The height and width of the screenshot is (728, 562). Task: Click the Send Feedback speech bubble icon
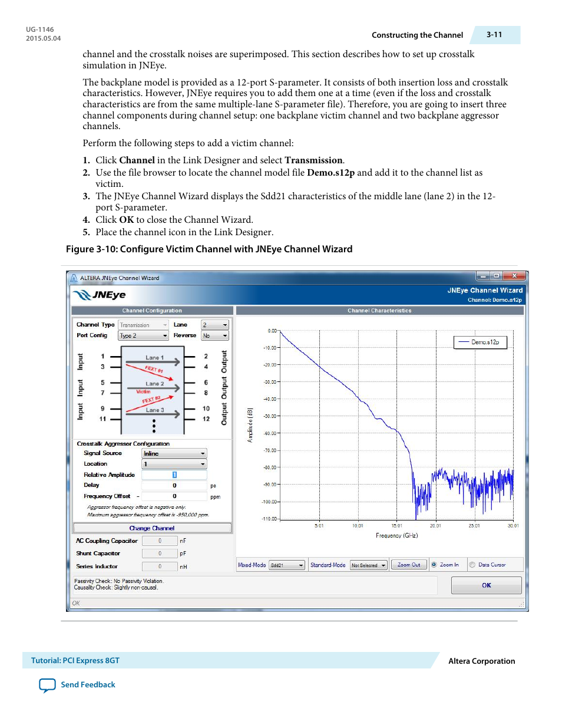coord(47,685)
